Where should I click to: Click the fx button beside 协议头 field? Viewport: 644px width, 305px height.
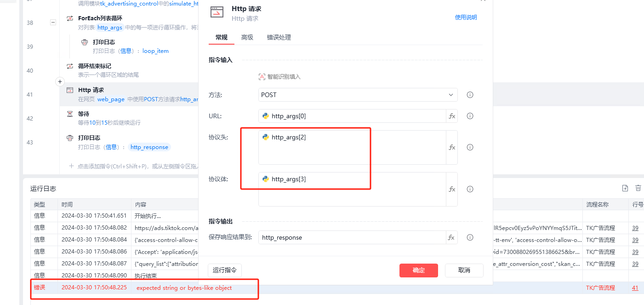tap(452, 147)
